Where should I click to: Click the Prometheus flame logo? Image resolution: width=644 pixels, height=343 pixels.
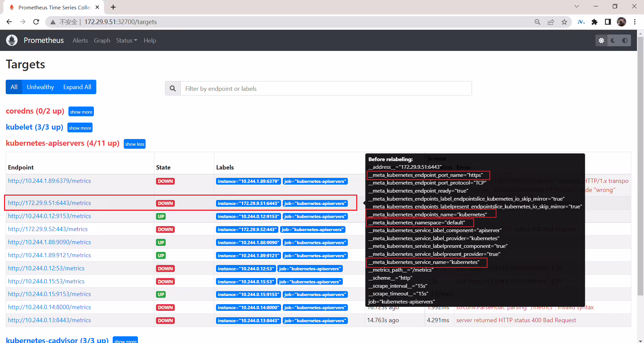click(12, 40)
